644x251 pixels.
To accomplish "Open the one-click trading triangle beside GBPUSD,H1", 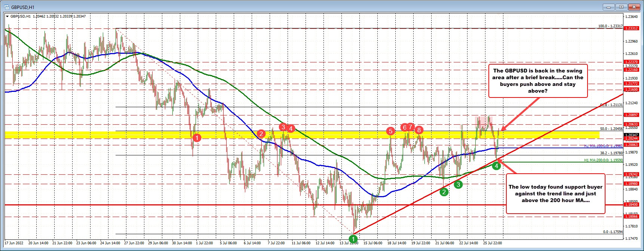I will point(7,16).
